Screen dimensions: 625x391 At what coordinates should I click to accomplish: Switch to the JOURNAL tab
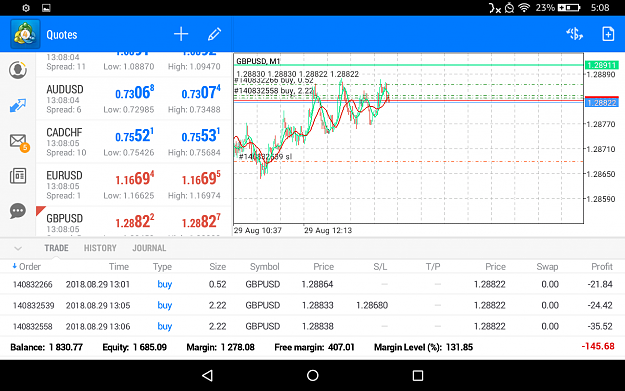point(149,248)
